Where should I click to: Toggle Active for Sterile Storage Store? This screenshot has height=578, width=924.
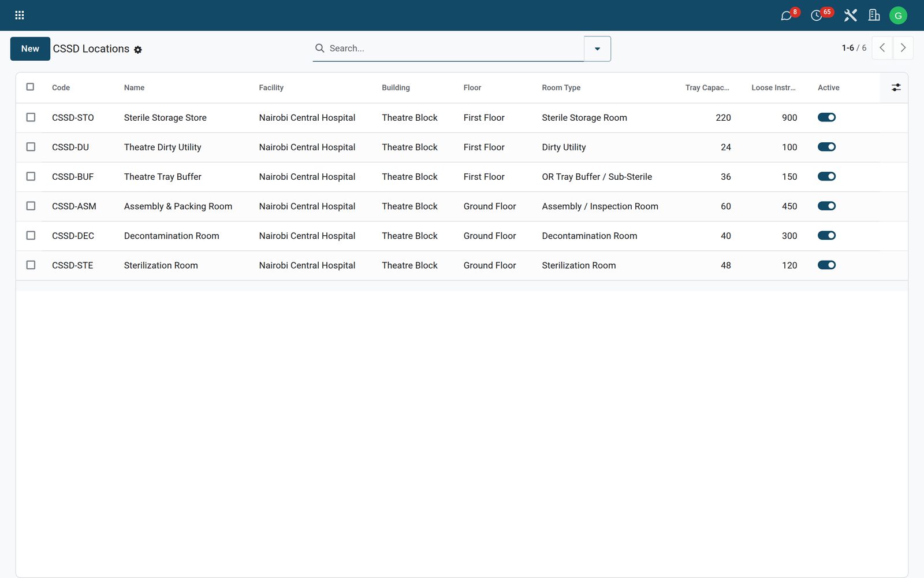tap(826, 117)
